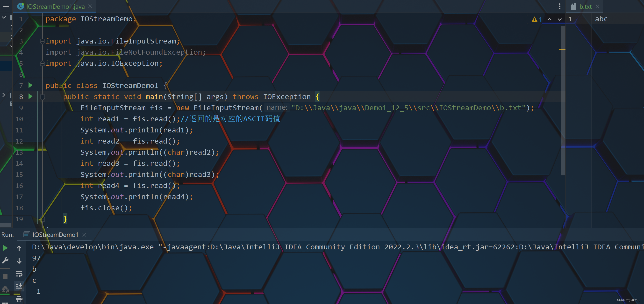Run main method from line 8 gutter arrow
Viewport: 644px width, 304px height.
[30, 96]
